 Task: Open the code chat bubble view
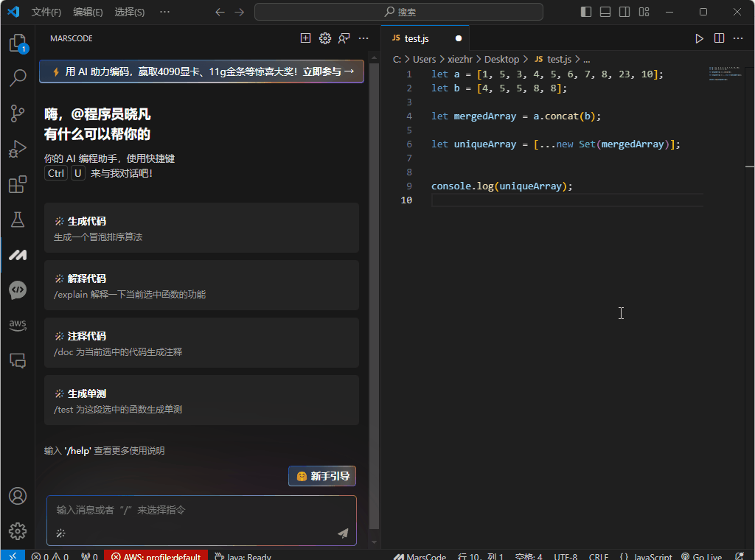[x=18, y=290]
